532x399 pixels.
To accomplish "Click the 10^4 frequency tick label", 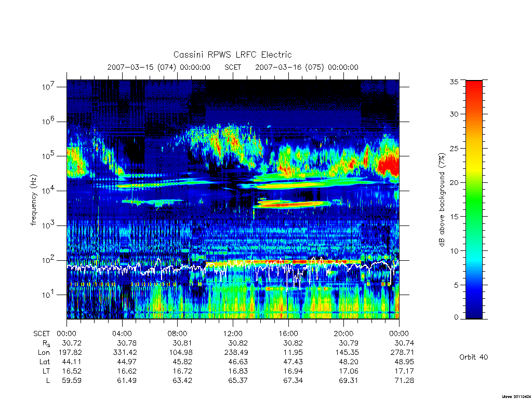I will point(48,191).
